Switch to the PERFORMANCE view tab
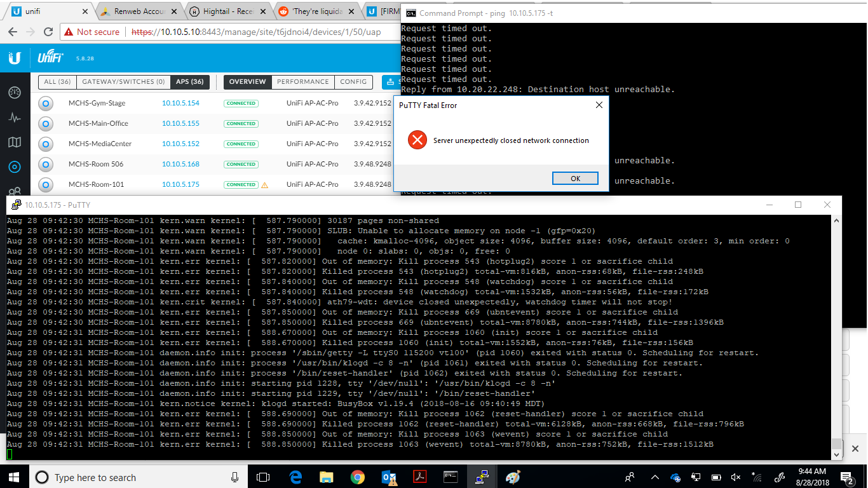Screen dimensions: 868x488 pos(302,82)
